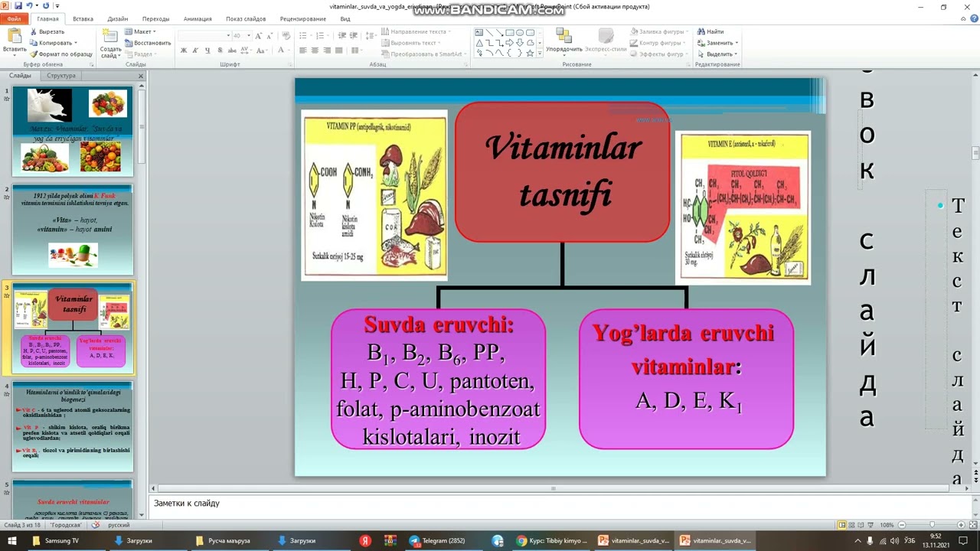Click the Paste (Вставить) clipboard icon
Viewport: 980px width, 551px height.
pyautogui.click(x=14, y=37)
